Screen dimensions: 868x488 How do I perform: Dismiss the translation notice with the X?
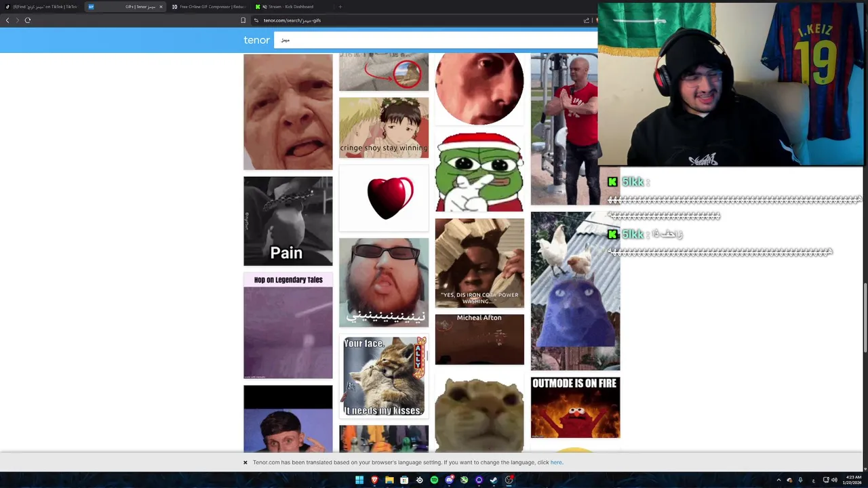245,462
